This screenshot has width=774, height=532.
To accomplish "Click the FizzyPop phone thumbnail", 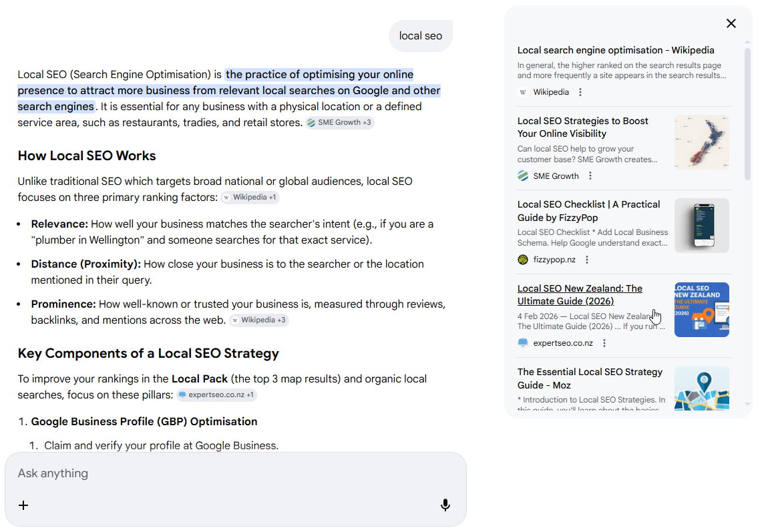I will 701,226.
